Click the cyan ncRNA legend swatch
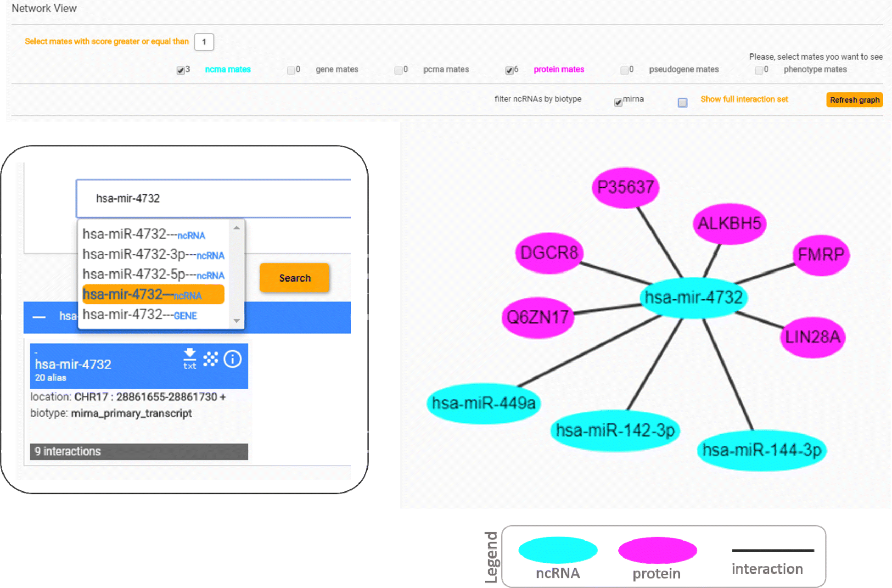The width and height of the screenshot is (892, 588). coord(558,550)
